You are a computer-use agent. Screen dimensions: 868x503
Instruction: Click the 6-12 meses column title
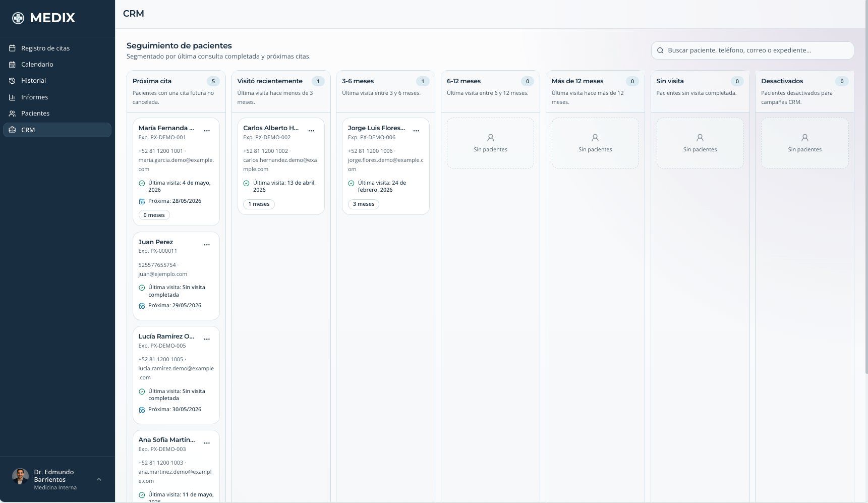coord(464,81)
